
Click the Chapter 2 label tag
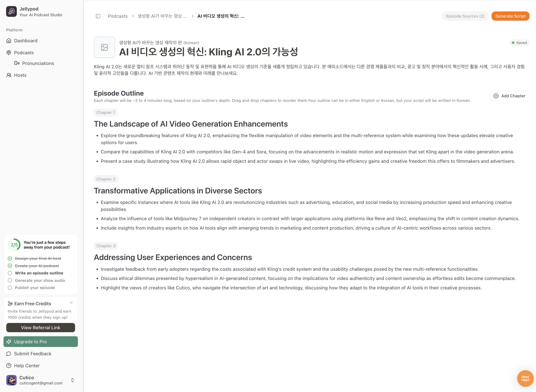[x=106, y=179]
